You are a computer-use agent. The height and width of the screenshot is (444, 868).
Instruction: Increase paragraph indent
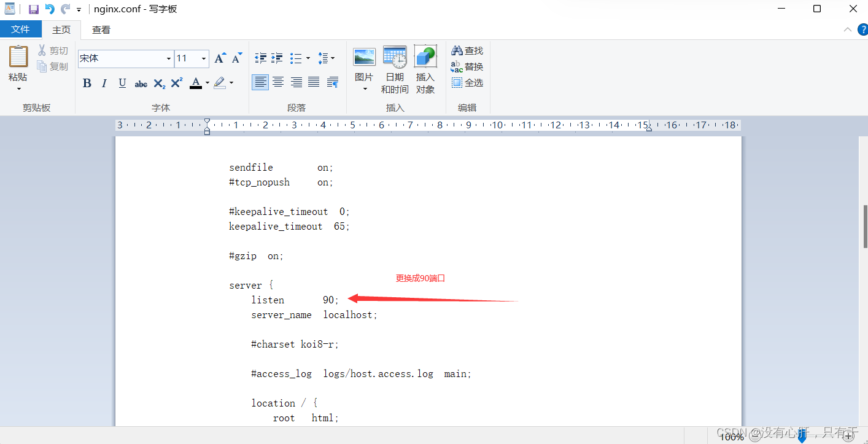(x=277, y=58)
